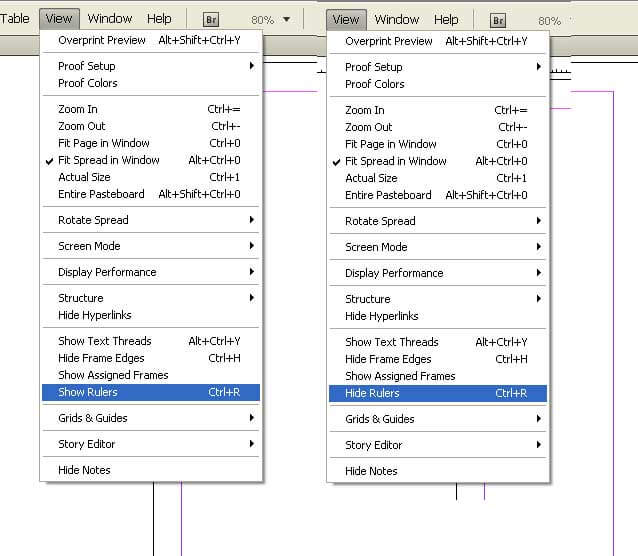638x556 pixels.
Task: Click Hide Notes in left menu
Action: [151, 470]
